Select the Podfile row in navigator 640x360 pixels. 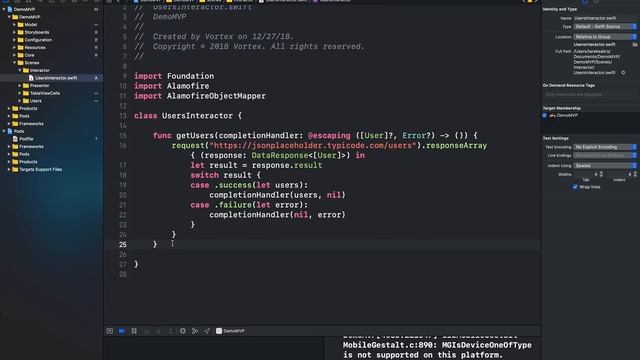[51, 139]
